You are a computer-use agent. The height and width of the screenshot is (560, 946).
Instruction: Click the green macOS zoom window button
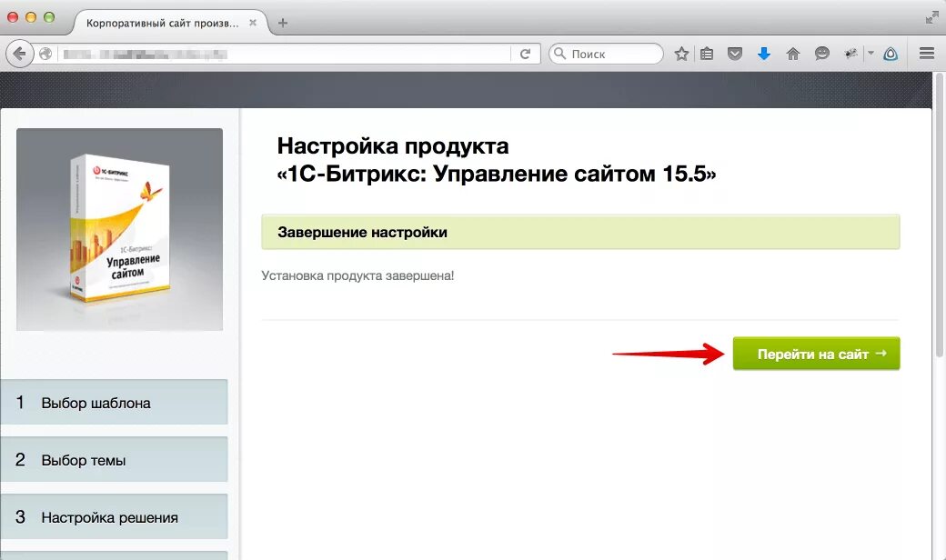pyautogui.click(x=49, y=17)
